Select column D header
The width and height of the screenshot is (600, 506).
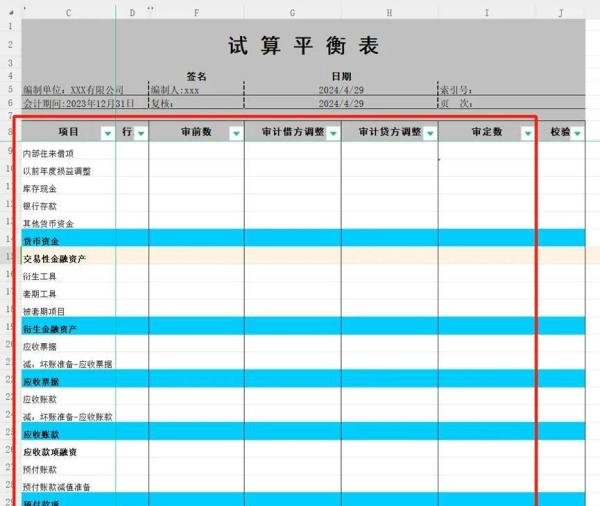132,13
